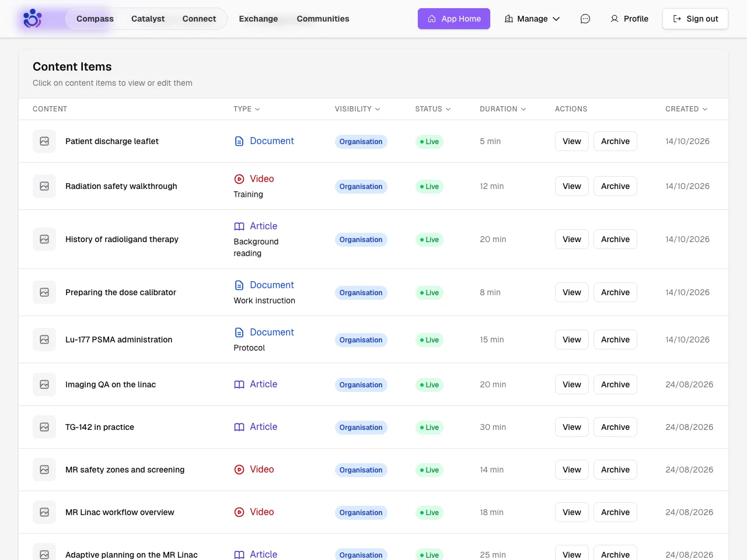Click Video type icon for Radiation safety walkthrough

pyautogui.click(x=239, y=179)
